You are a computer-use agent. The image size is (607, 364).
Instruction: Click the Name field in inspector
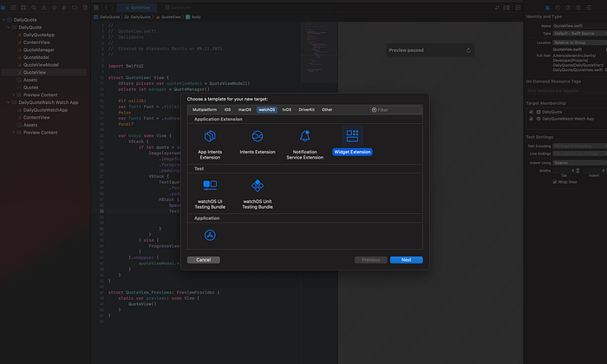pos(579,26)
